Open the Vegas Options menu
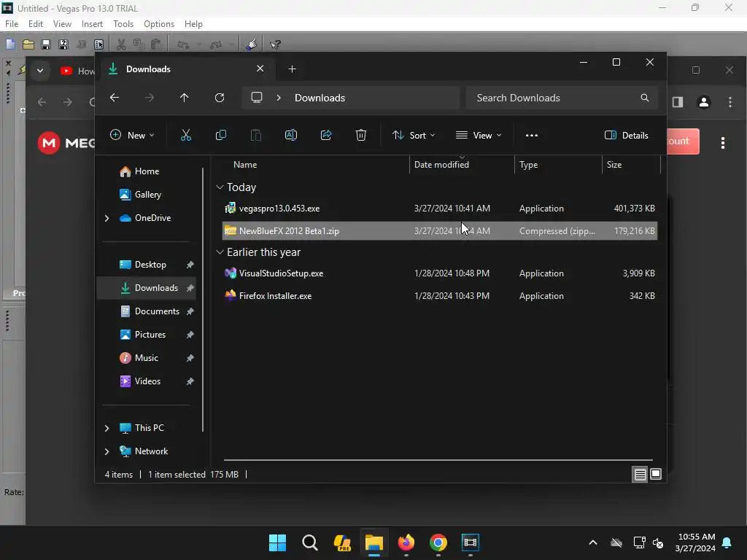Viewport: 747px width, 560px height. 159,24
